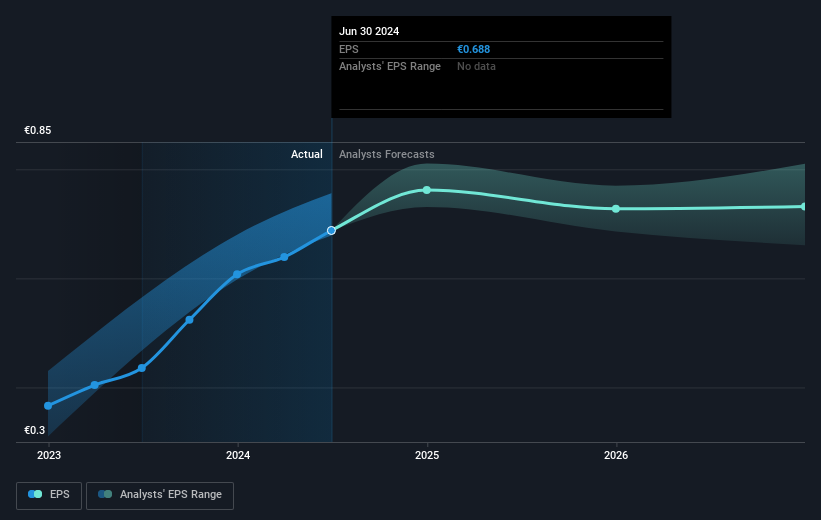The width and height of the screenshot is (821, 520).
Task: Toggle the Analysts' EPS Range legend
Action: [160, 495]
